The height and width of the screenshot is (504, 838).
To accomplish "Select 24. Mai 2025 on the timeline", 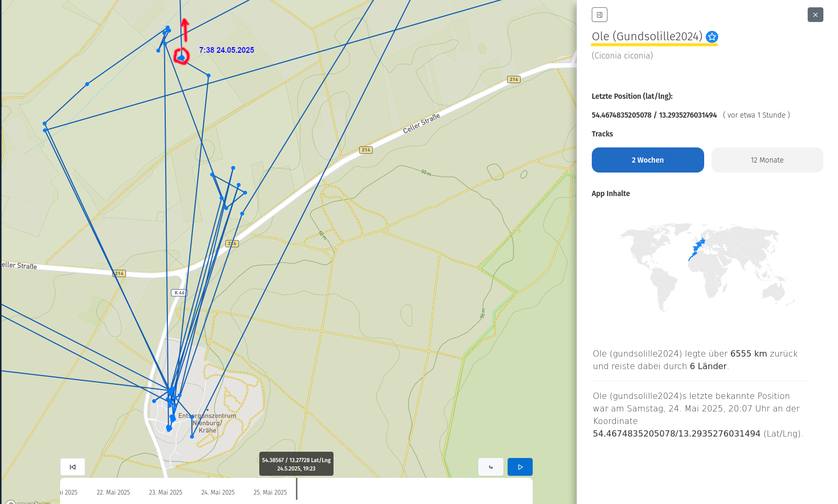I will [218, 492].
